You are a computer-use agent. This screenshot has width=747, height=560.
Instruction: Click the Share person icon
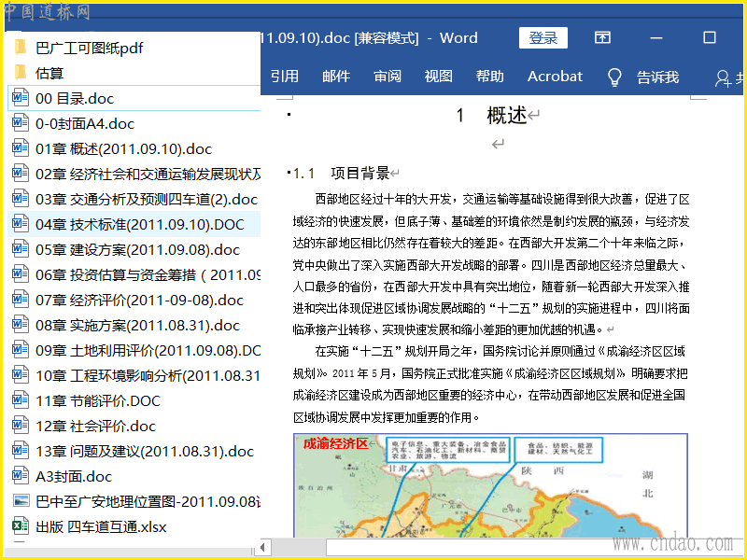(723, 77)
